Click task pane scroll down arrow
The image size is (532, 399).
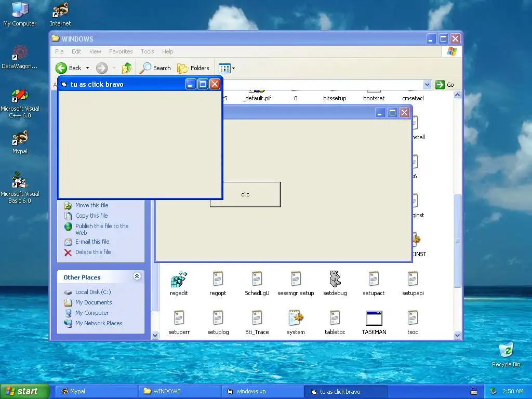pos(155,335)
